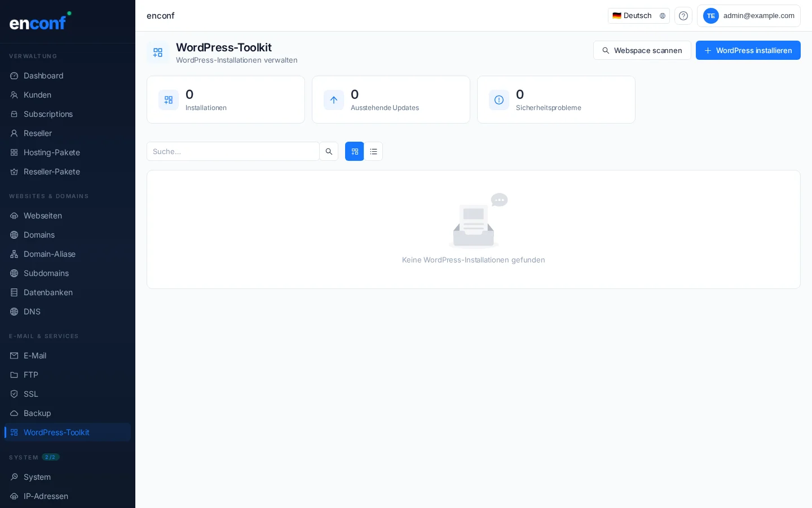Start Webspace scannen
The height and width of the screenshot is (508, 812).
coord(642,50)
